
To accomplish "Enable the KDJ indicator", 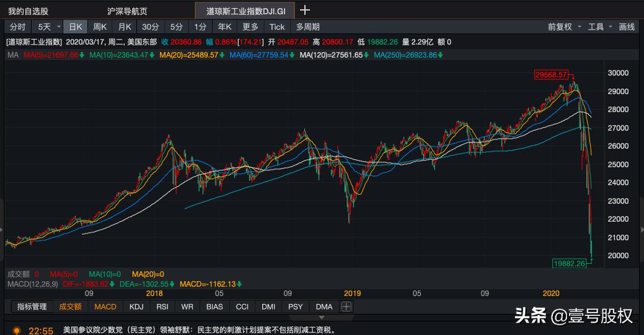I will pyautogui.click(x=136, y=307).
